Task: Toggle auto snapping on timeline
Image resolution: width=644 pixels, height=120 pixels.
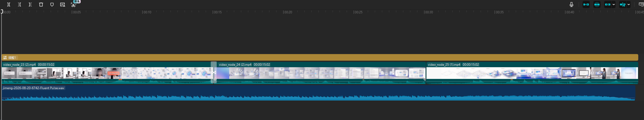Action: pyautogui.click(x=597, y=4)
